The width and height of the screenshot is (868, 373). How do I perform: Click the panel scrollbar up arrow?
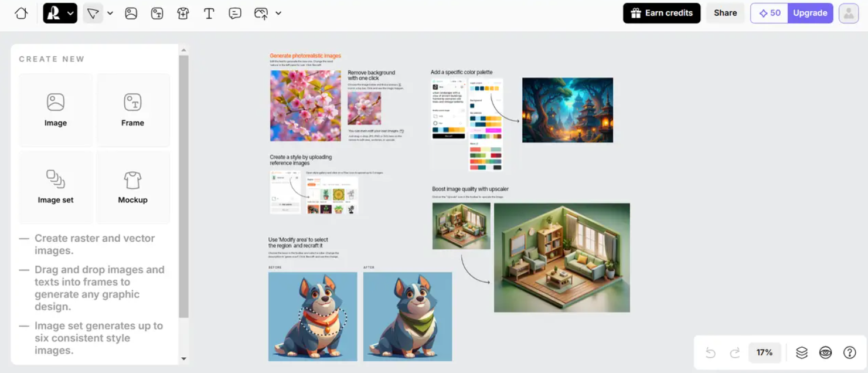click(183, 50)
